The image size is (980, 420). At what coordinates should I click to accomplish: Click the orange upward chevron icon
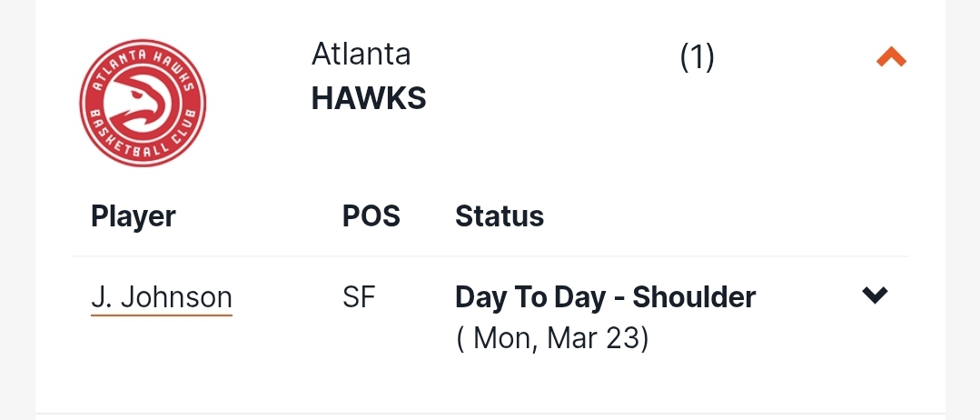point(891,57)
